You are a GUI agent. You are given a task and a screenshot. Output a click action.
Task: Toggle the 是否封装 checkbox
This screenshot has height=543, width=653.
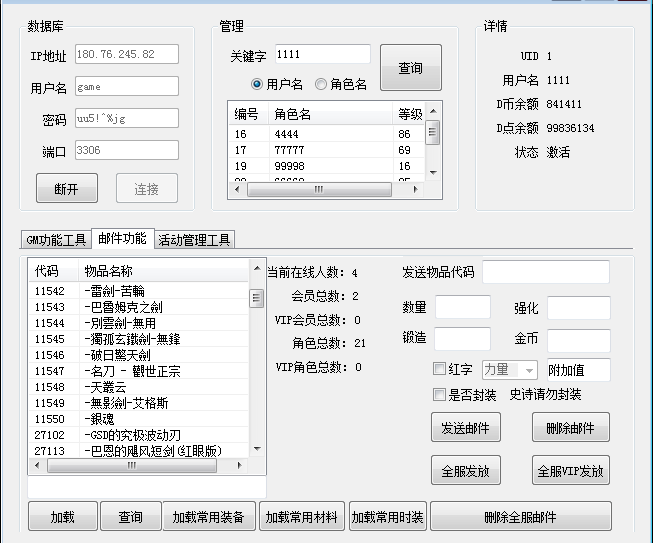tap(439, 394)
